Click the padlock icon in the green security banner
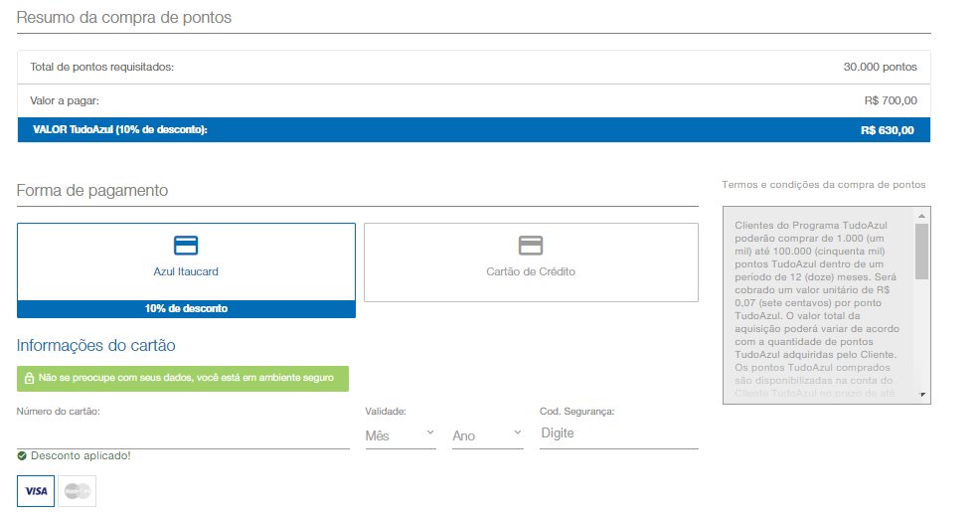Image resolution: width=980 pixels, height=517 pixels. pyautogui.click(x=29, y=378)
